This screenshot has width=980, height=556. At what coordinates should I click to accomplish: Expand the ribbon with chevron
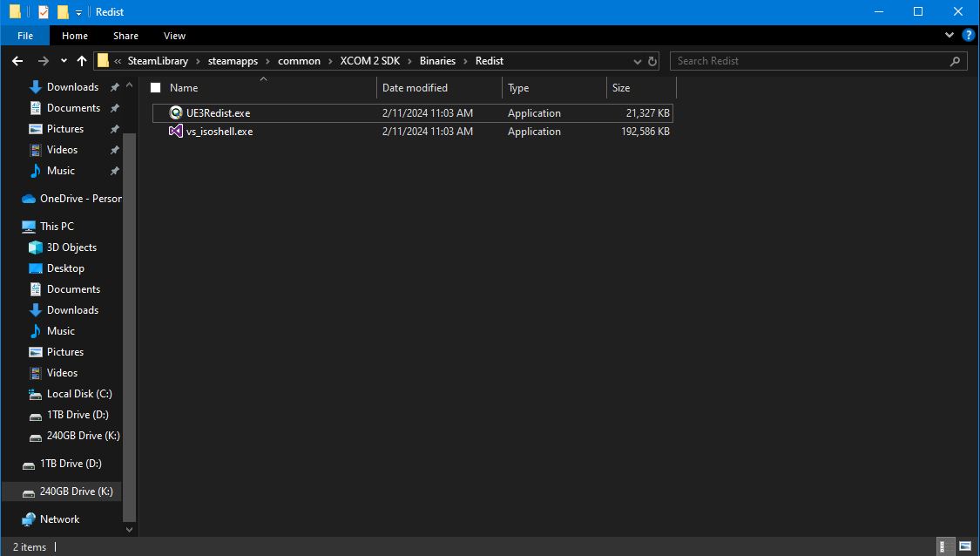click(x=949, y=36)
